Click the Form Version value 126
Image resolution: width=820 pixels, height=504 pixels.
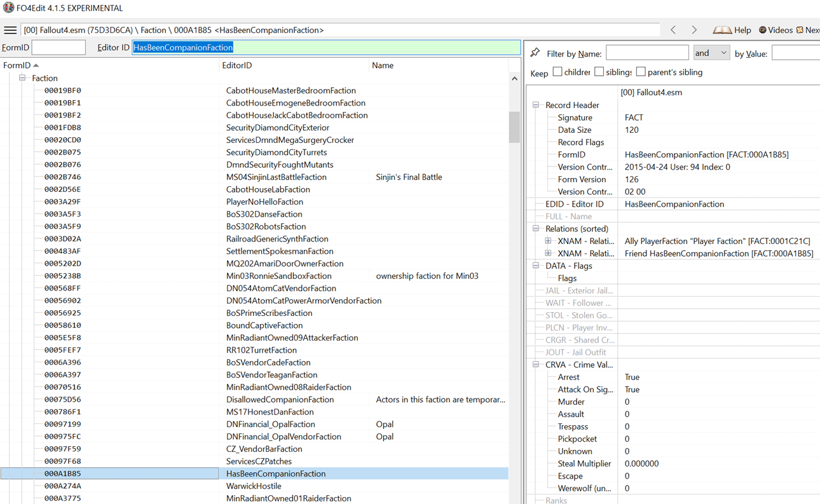631,179
